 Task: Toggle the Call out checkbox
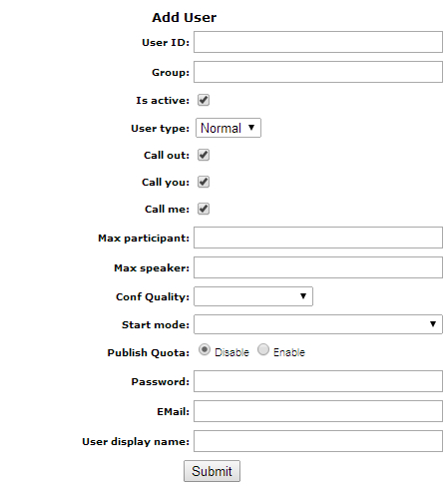pos(204,155)
